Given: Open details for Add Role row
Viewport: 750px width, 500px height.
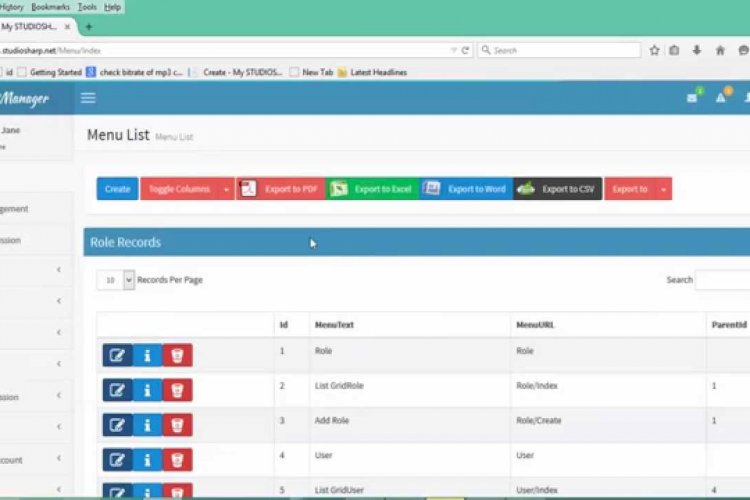Looking at the screenshot, I should tap(147, 425).
